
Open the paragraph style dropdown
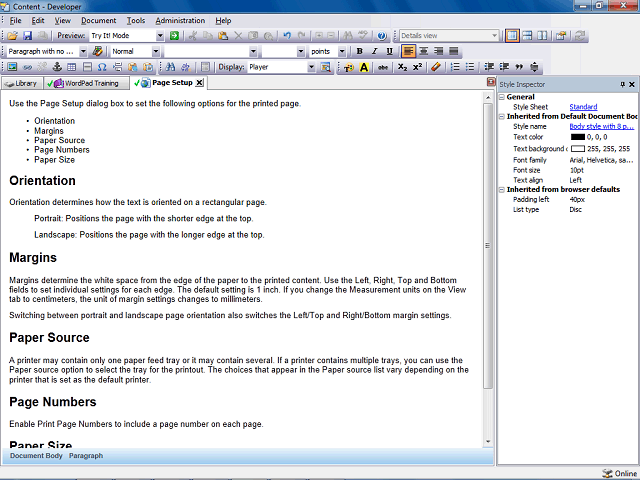tap(83, 51)
